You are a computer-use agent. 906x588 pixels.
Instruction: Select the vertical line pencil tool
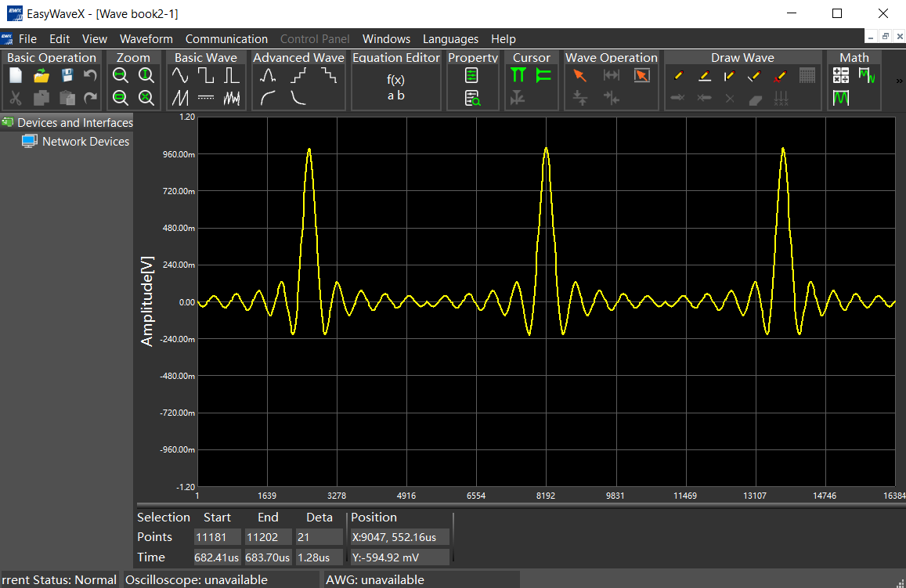730,76
